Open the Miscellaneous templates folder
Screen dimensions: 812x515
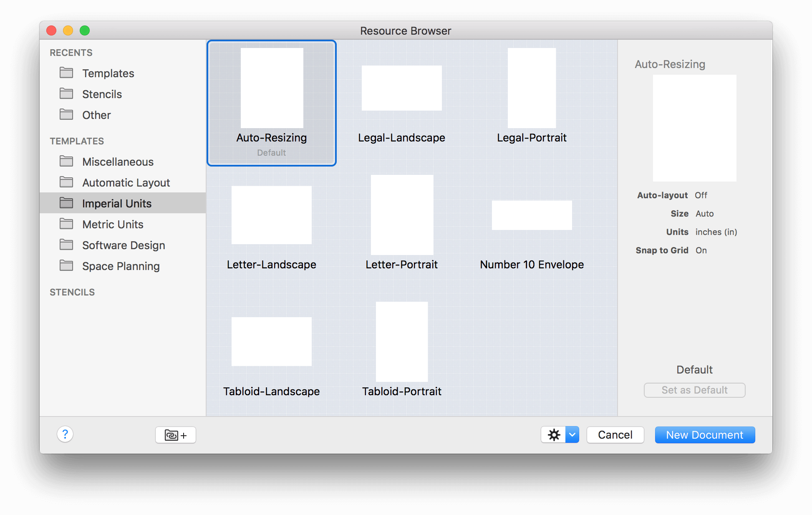click(x=123, y=162)
